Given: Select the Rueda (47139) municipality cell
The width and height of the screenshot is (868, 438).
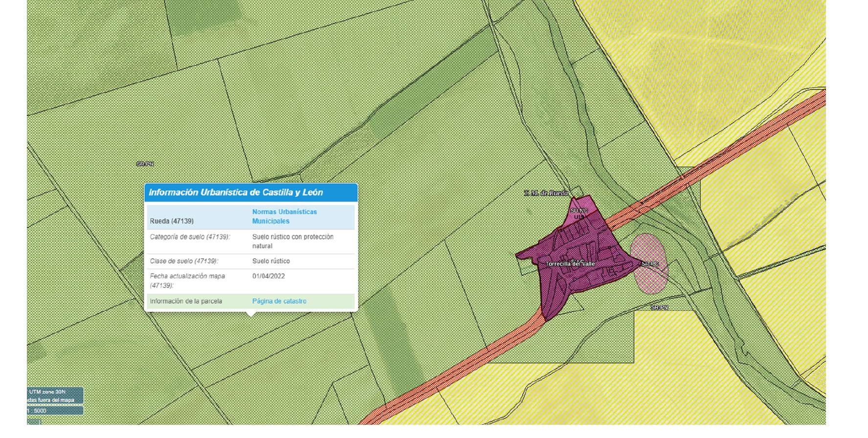Looking at the screenshot, I should coord(172,221).
